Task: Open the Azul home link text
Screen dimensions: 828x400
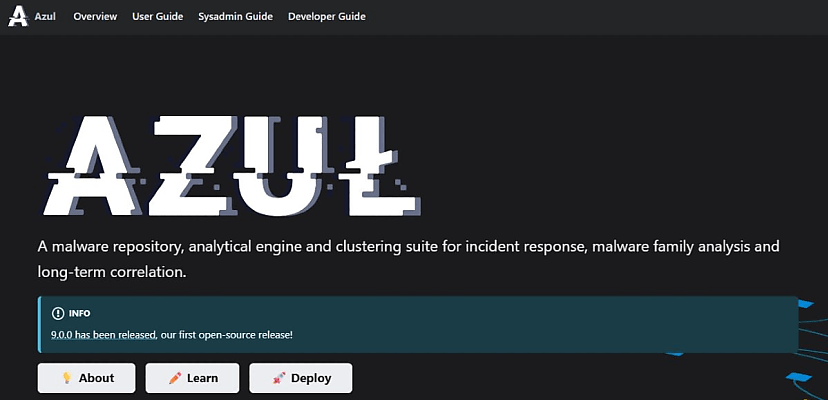Action: point(45,16)
